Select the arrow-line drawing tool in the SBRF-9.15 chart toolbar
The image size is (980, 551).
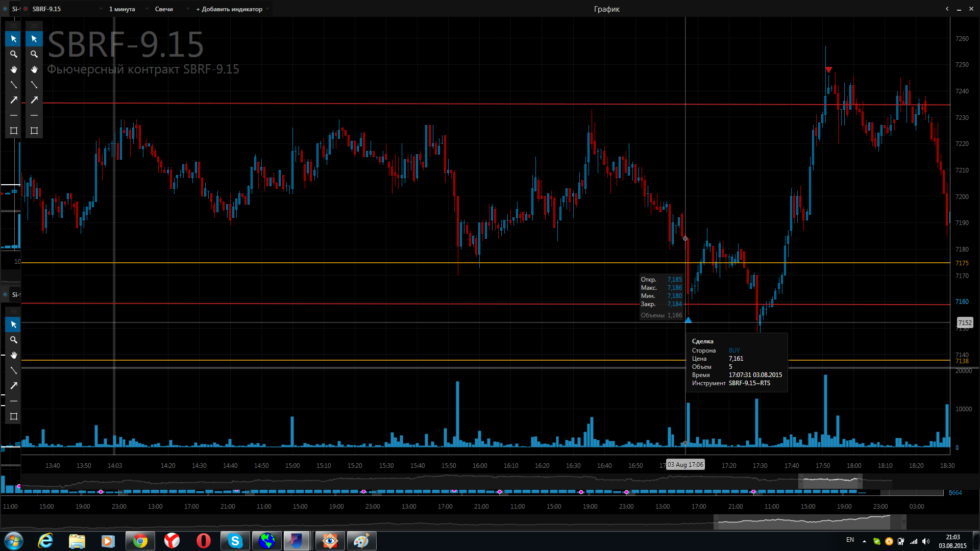point(34,100)
